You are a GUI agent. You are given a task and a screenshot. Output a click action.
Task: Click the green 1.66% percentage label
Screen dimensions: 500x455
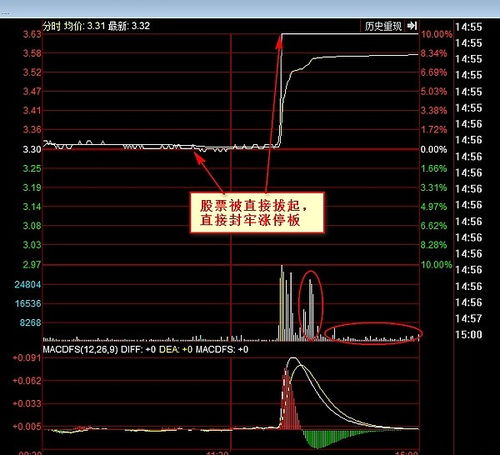[434, 168]
